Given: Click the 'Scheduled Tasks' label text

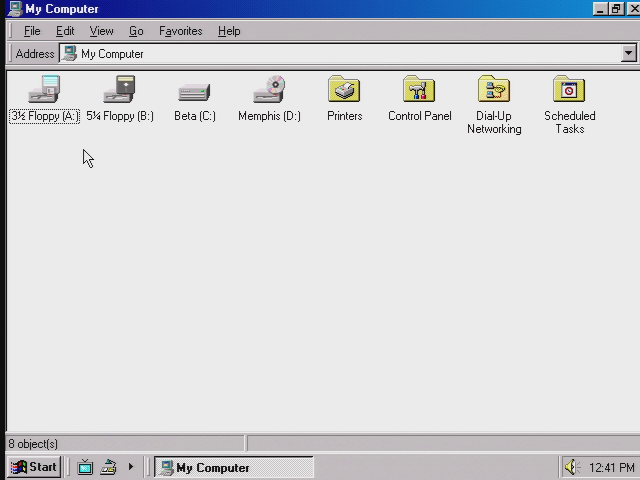Looking at the screenshot, I should tap(569, 122).
